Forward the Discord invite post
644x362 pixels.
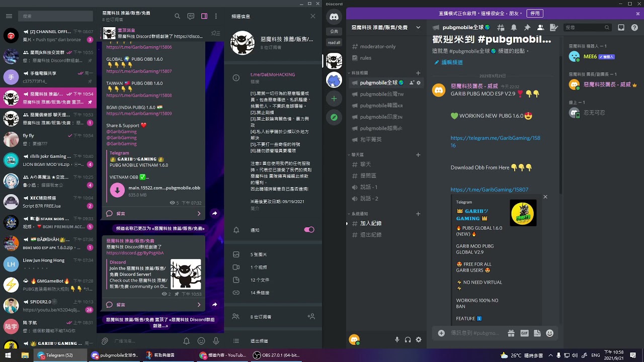point(214,305)
